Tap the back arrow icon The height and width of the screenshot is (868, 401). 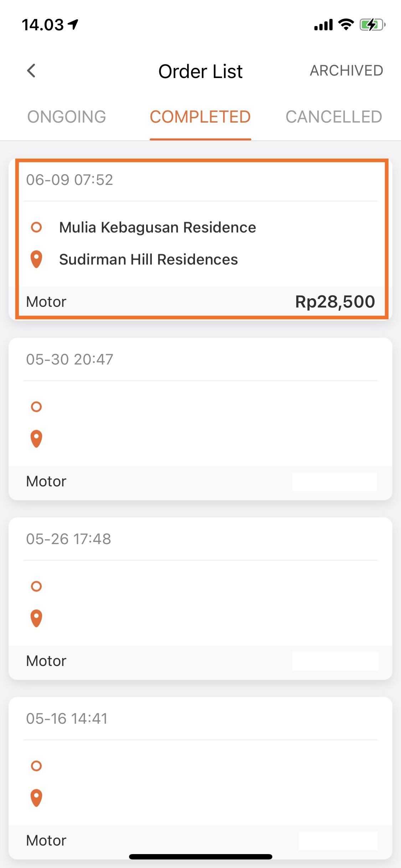tap(31, 71)
